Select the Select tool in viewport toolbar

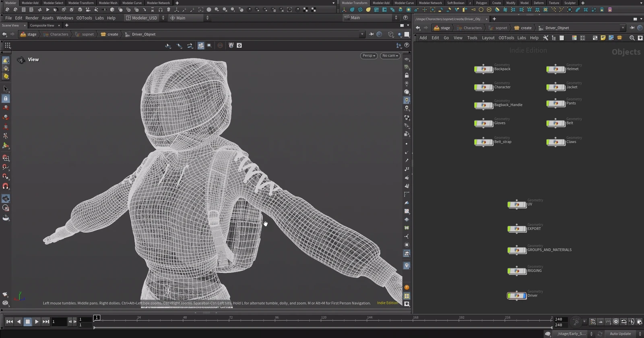point(6,89)
